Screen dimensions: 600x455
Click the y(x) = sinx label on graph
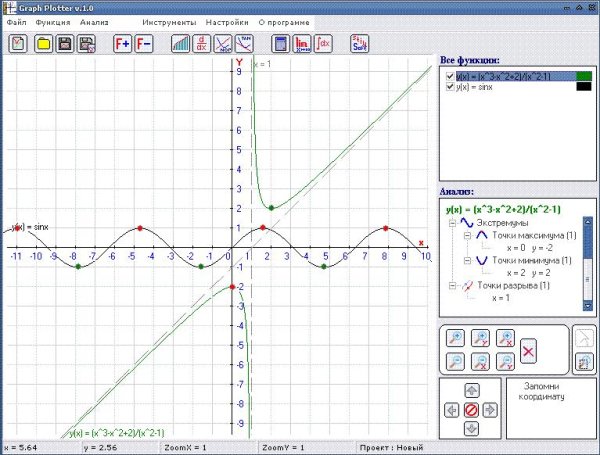[30, 227]
